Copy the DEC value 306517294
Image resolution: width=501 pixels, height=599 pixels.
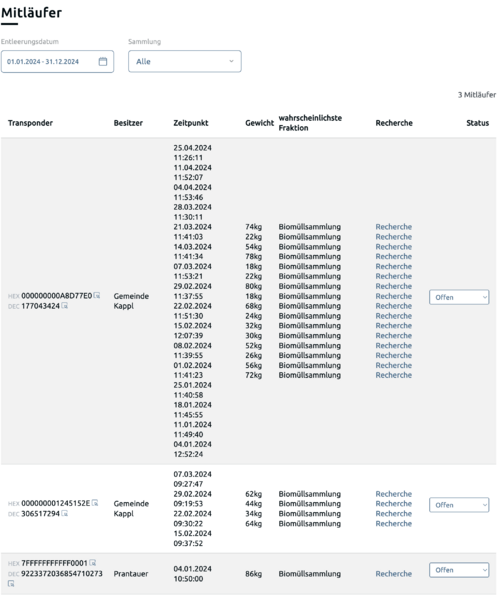[65, 513]
